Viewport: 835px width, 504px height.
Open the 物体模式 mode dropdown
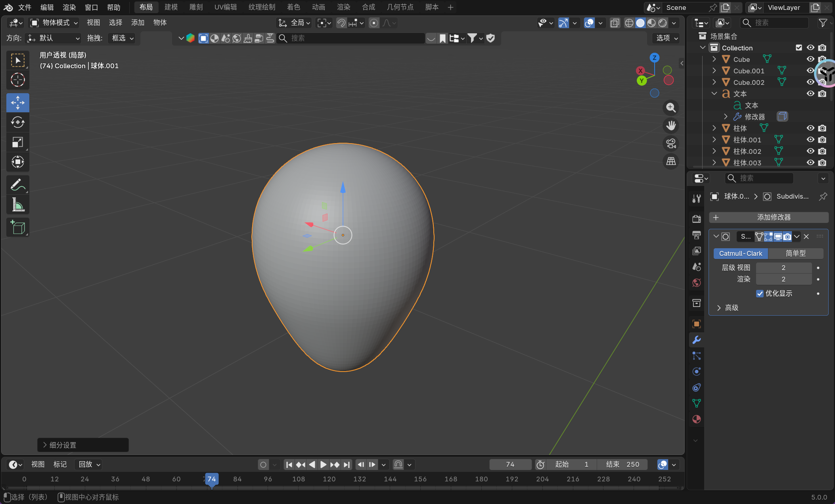click(x=54, y=23)
